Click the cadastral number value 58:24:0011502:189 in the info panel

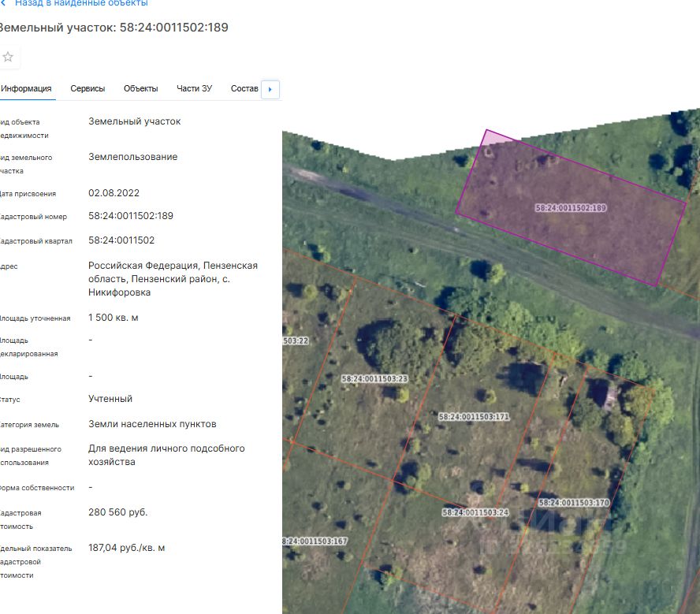(131, 216)
